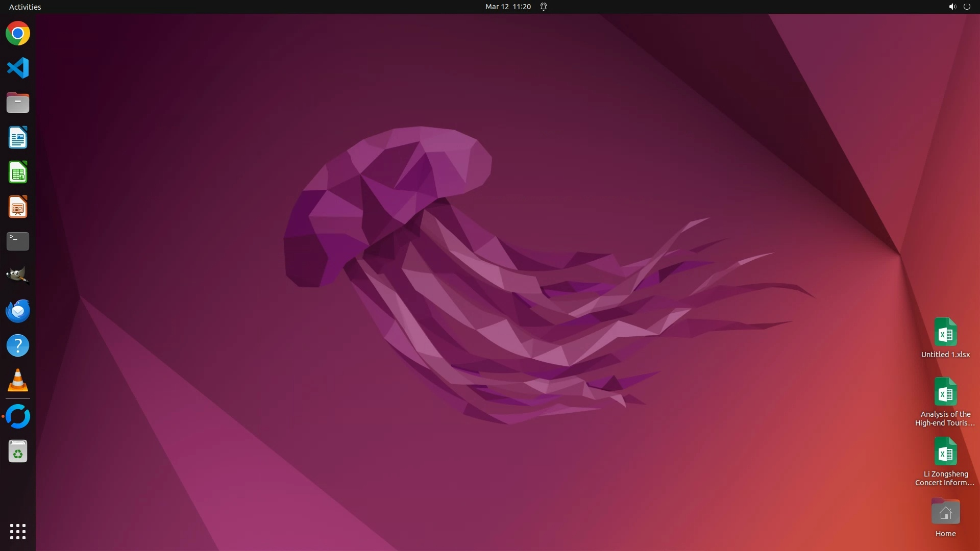Launch Visual Studio Code from dock
Viewport: 980px width, 551px height.
click(x=18, y=68)
